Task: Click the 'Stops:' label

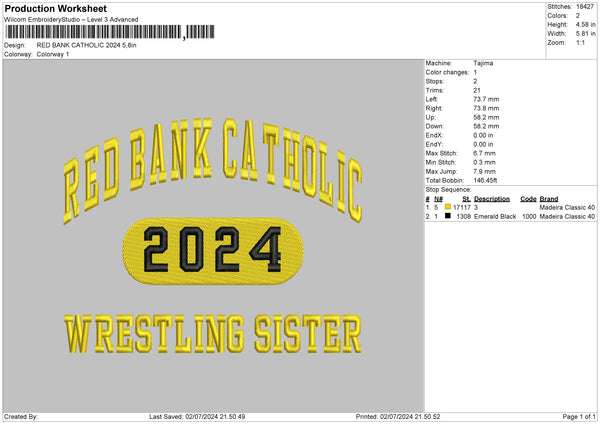Action: coord(435,82)
